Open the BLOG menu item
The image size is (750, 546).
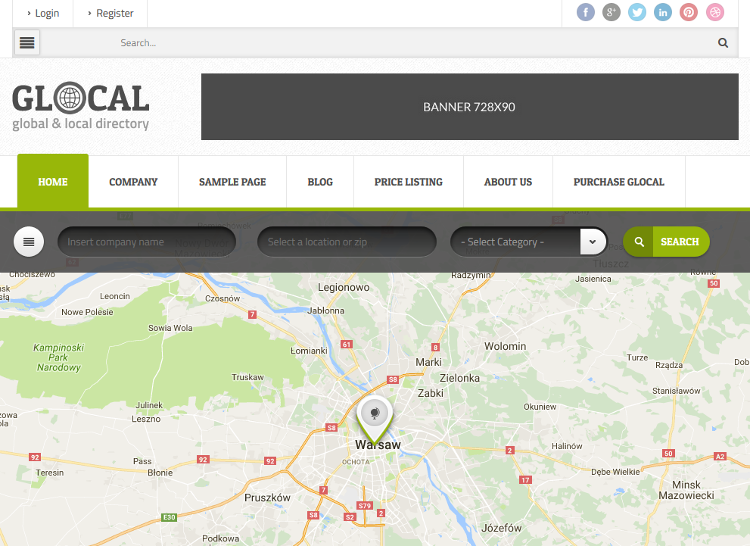click(x=320, y=182)
